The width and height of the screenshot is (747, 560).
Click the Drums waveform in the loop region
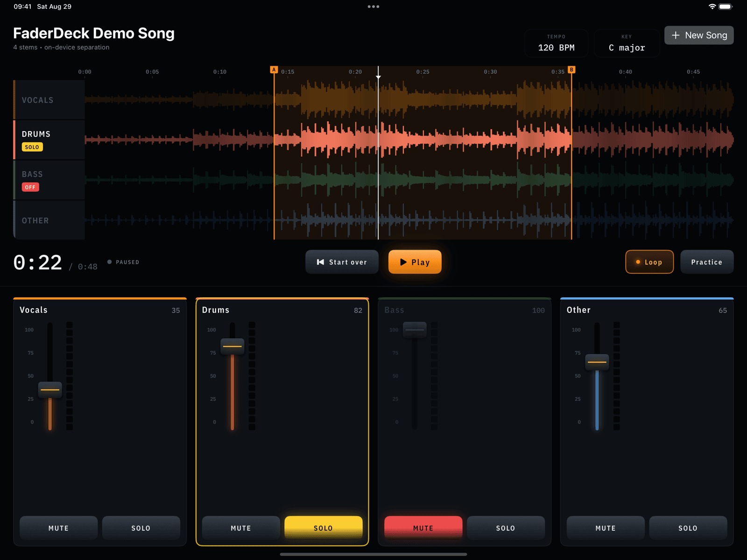click(423, 140)
